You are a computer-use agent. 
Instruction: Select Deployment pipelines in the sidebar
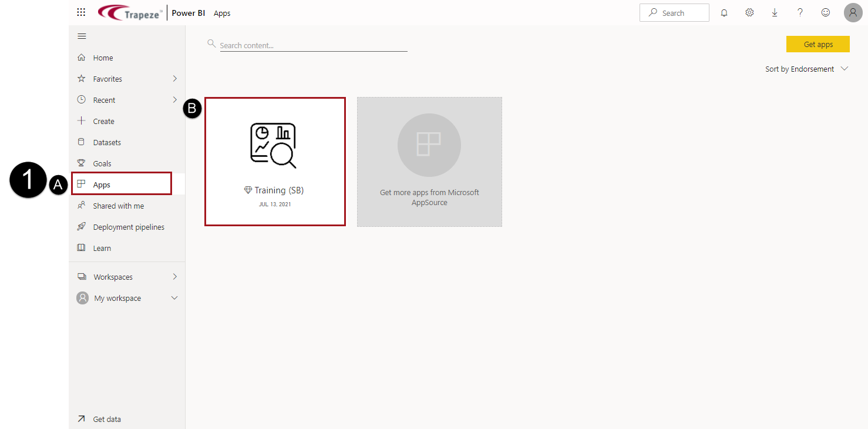(129, 226)
